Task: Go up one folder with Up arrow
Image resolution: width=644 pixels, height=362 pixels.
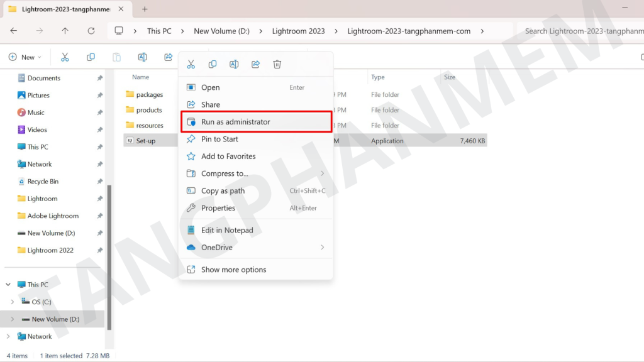Action: [x=65, y=31]
